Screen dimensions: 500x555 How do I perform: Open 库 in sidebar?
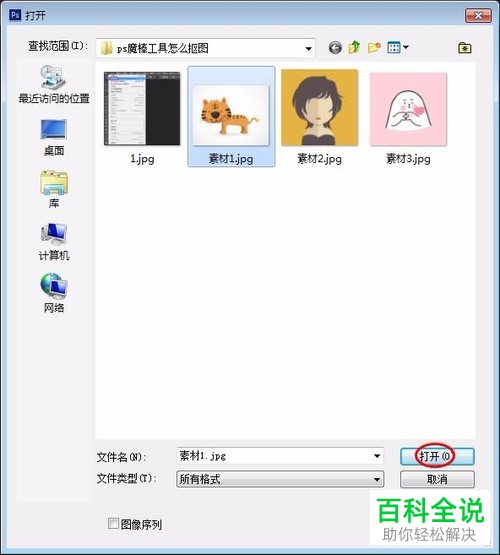click(54, 189)
